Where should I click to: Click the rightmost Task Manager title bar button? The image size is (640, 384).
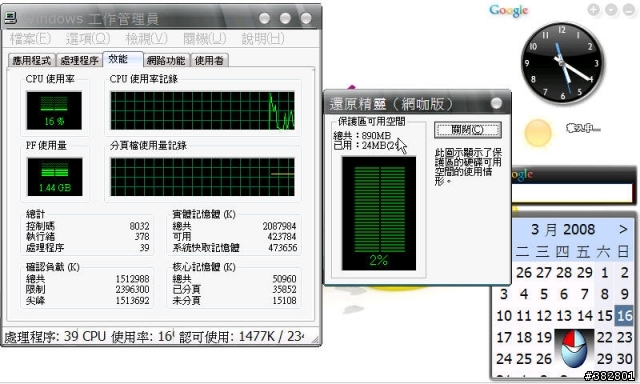click(306, 18)
